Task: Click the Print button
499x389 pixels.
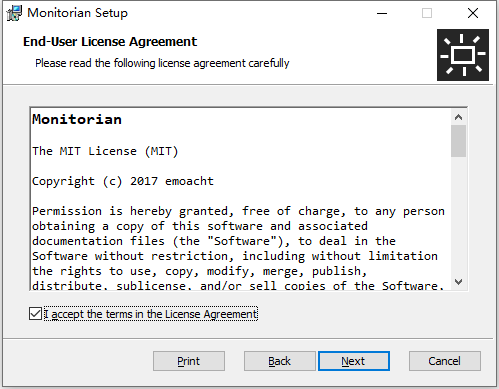Action: point(189,361)
